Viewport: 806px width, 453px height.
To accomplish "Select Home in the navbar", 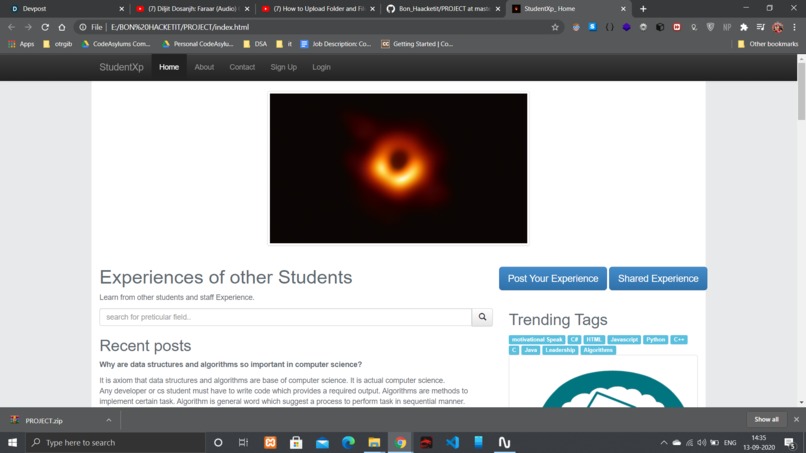I will (169, 67).
